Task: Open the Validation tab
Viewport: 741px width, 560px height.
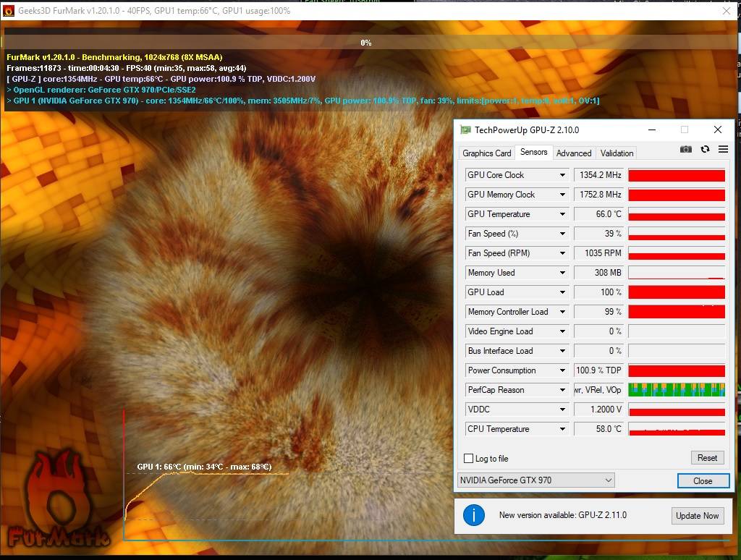Action: [617, 153]
